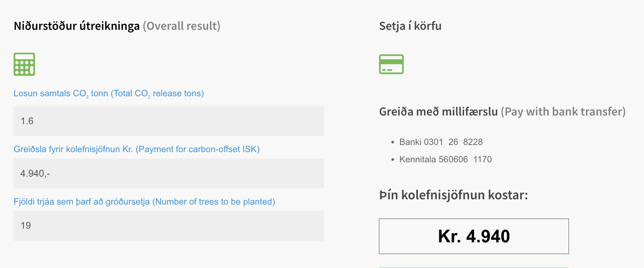Click the Greiða með millifærslu heading
Screen dimensions: 644x268
pos(439,112)
